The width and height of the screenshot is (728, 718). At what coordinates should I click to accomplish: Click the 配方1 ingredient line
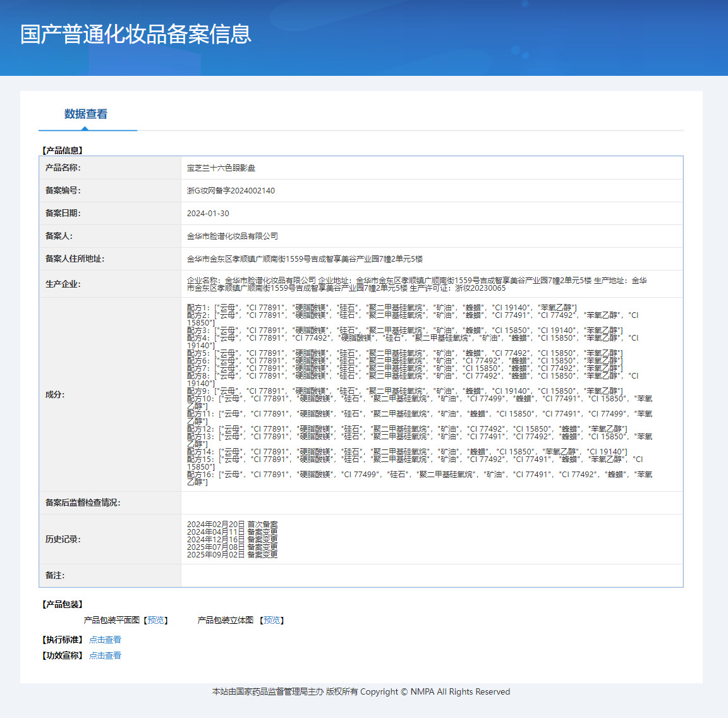point(382,307)
